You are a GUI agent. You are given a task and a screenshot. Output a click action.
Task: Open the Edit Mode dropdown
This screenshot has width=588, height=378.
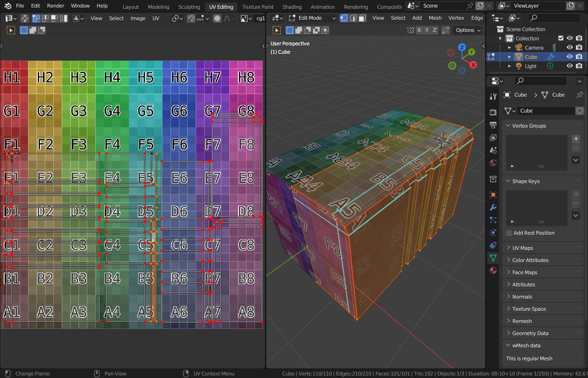[312, 18]
